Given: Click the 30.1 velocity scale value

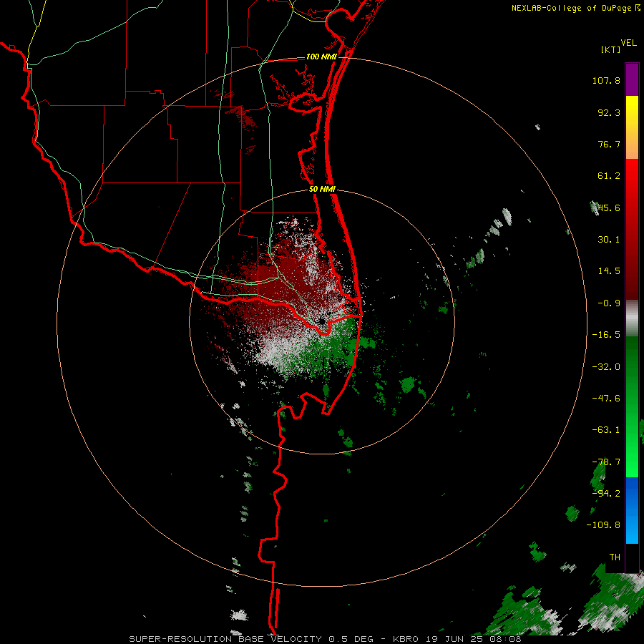Looking at the screenshot, I should click(609, 240).
